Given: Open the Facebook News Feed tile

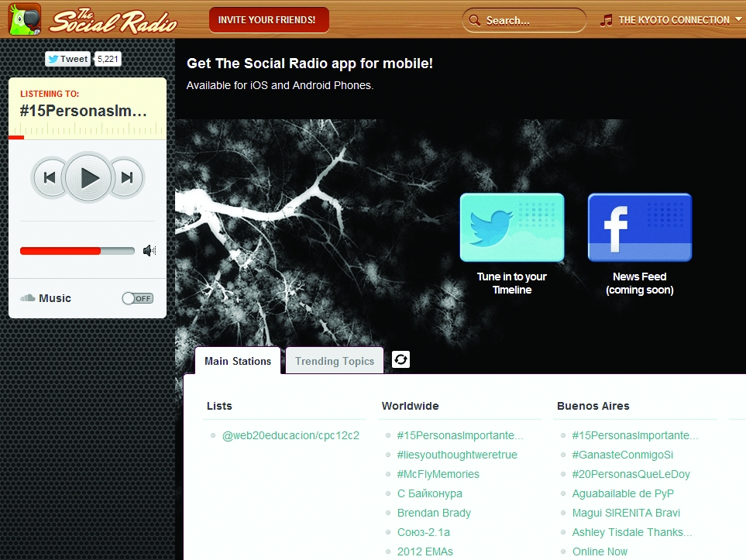Looking at the screenshot, I should pos(639,228).
